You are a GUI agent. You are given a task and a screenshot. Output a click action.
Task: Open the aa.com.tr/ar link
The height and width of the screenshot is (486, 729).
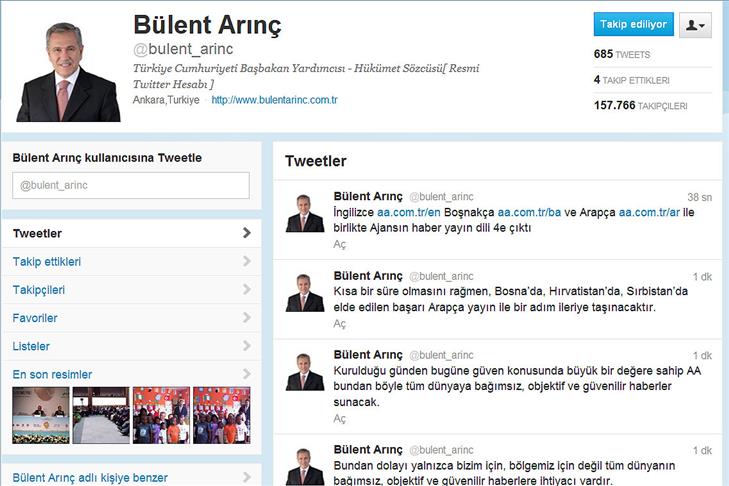pyautogui.click(x=649, y=213)
